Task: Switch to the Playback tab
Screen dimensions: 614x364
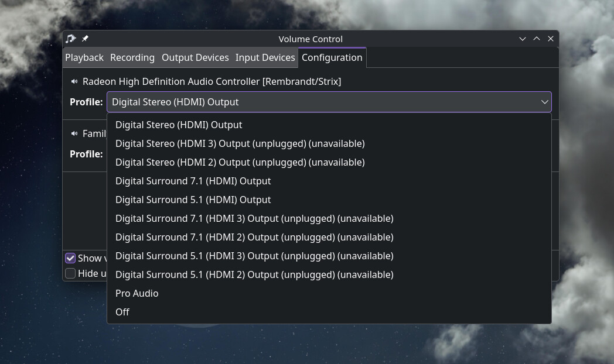Action: [x=84, y=57]
